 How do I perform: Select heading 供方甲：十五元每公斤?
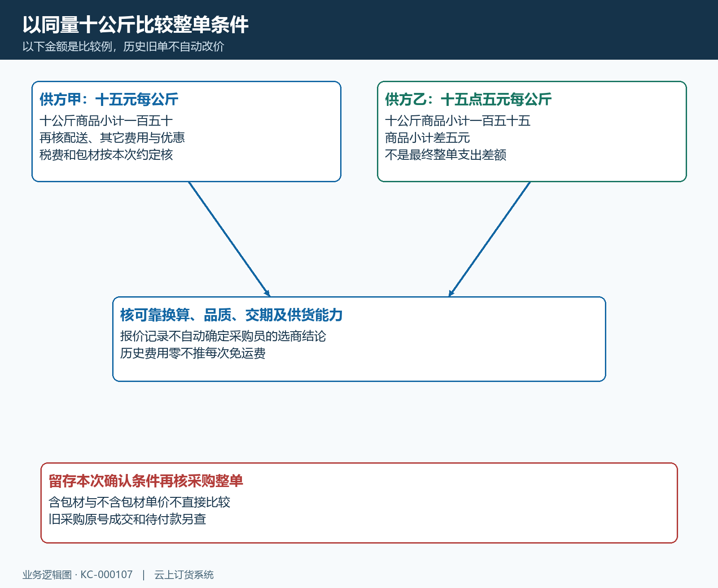click(109, 99)
